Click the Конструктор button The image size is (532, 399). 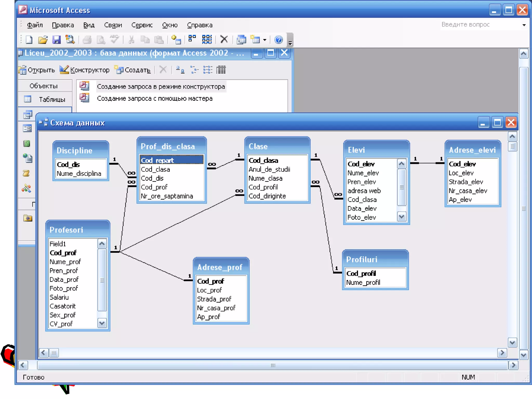coord(85,70)
